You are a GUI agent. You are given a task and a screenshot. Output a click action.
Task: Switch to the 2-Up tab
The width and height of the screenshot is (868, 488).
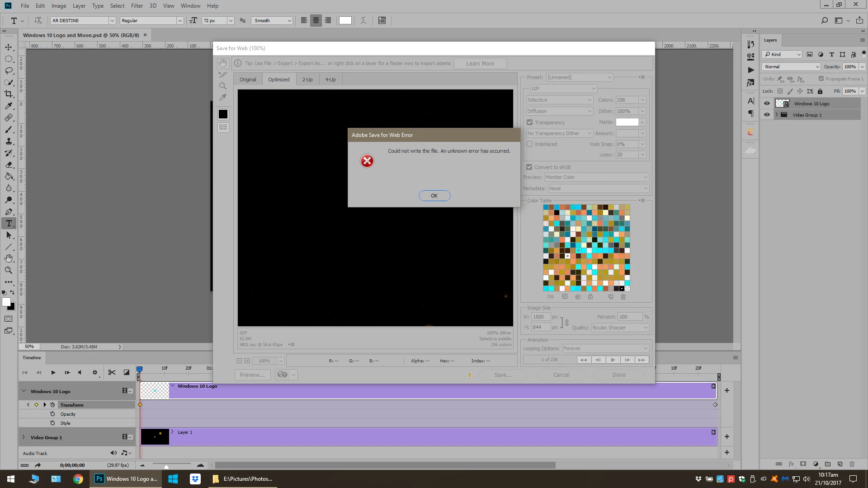(307, 80)
